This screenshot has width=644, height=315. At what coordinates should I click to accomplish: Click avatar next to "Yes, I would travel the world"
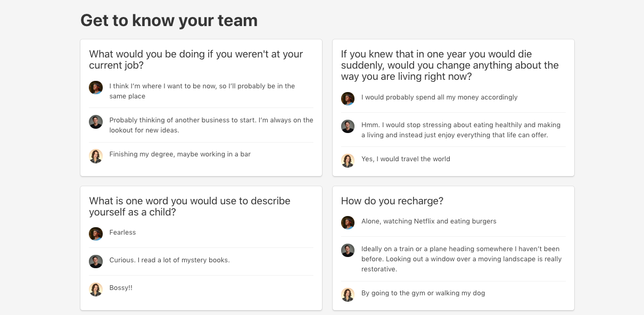(348, 161)
